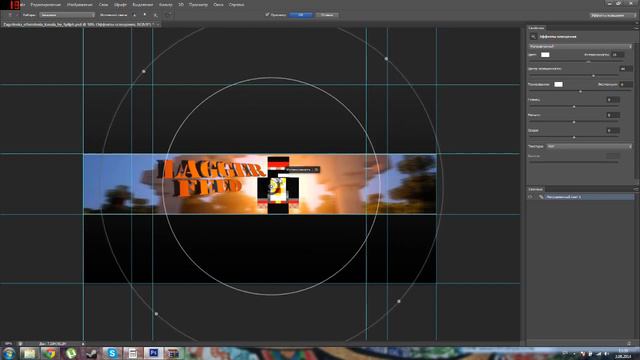
Task: Click the Intensity value field showing 25
Action: click(x=618, y=54)
